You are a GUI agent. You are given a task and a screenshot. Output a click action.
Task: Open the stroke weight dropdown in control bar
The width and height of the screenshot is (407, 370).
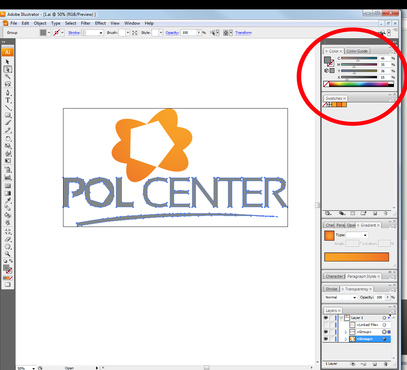pos(101,33)
